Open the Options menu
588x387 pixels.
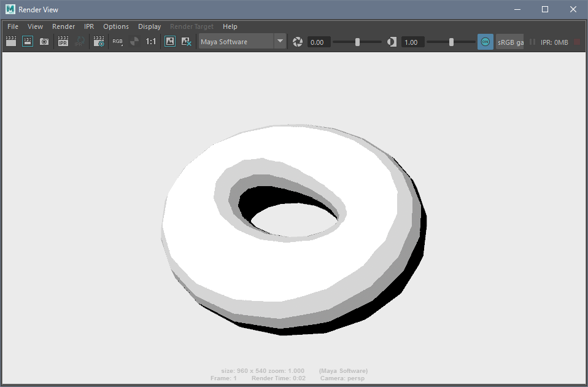tap(116, 26)
